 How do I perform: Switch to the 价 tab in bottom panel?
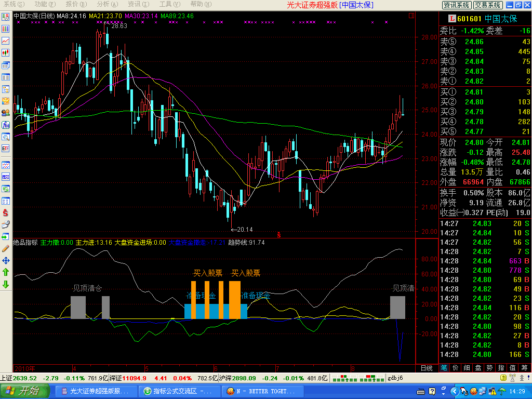tap(455, 368)
